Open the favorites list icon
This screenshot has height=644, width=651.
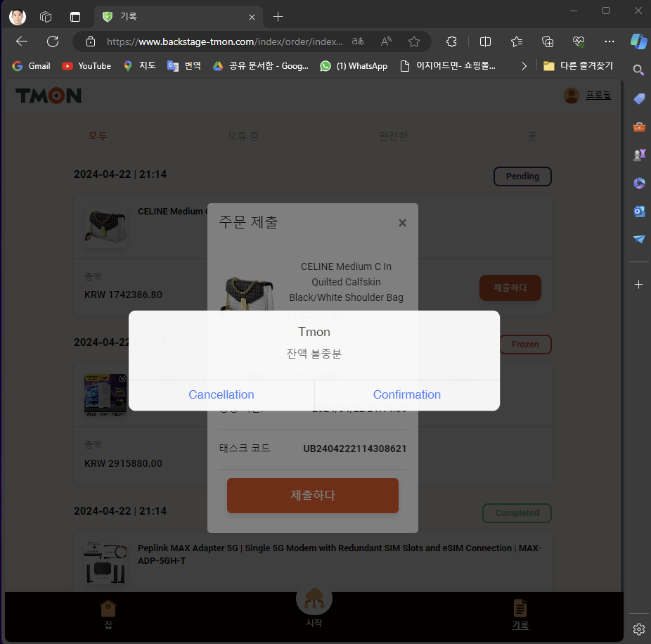(517, 41)
